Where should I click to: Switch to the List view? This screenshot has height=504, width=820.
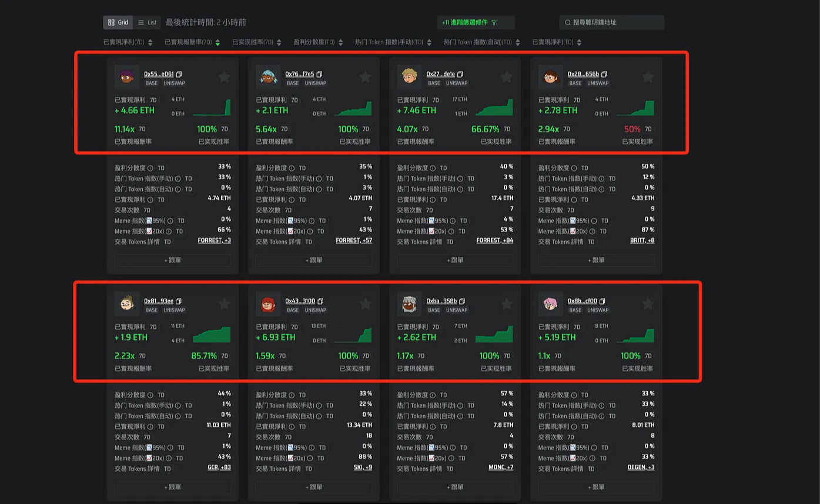click(x=147, y=22)
